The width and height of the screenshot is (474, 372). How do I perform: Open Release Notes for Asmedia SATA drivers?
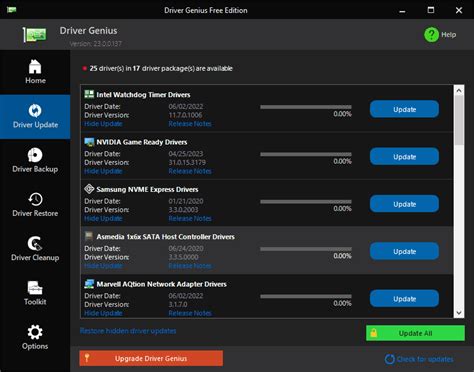pyautogui.click(x=190, y=266)
